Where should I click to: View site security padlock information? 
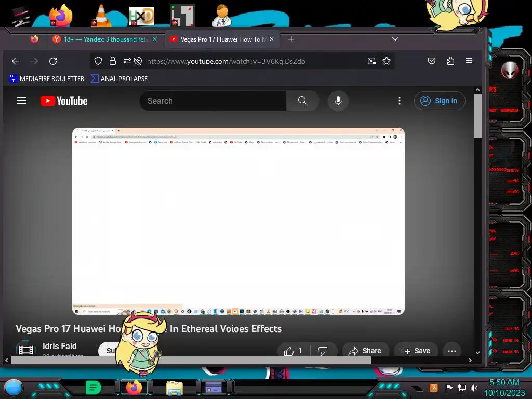click(113, 61)
